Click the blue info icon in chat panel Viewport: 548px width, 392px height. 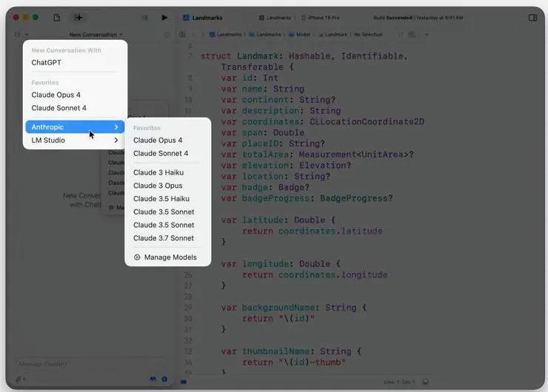pyautogui.click(x=164, y=379)
